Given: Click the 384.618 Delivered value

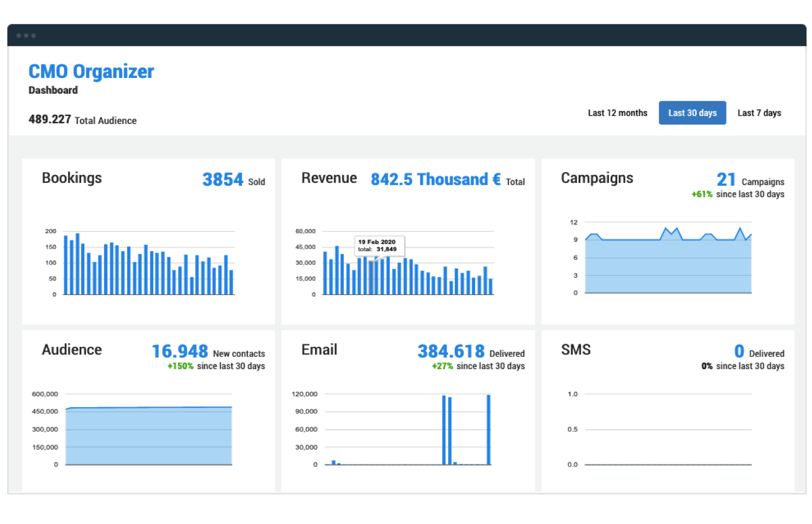Looking at the screenshot, I should (471, 352).
